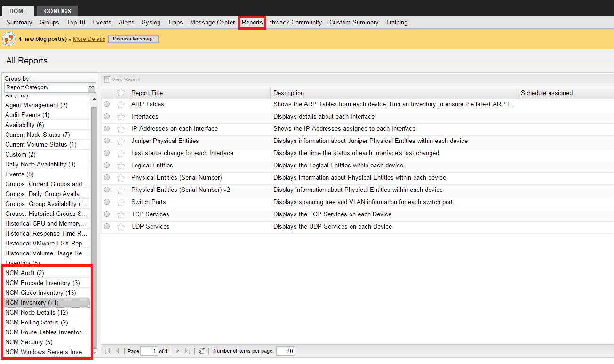This screenshot has height=364, width=614.
Task: Select NCM Node Details (12) category
Action: tap(47, 313)
